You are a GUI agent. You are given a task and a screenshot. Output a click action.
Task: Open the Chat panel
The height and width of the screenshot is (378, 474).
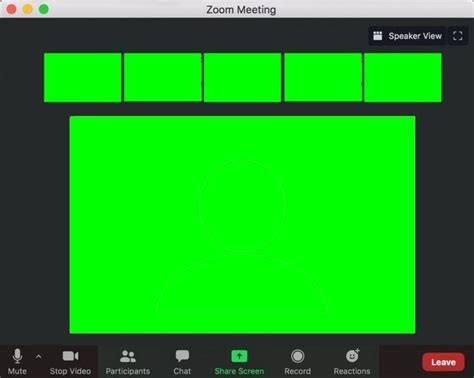182,362
